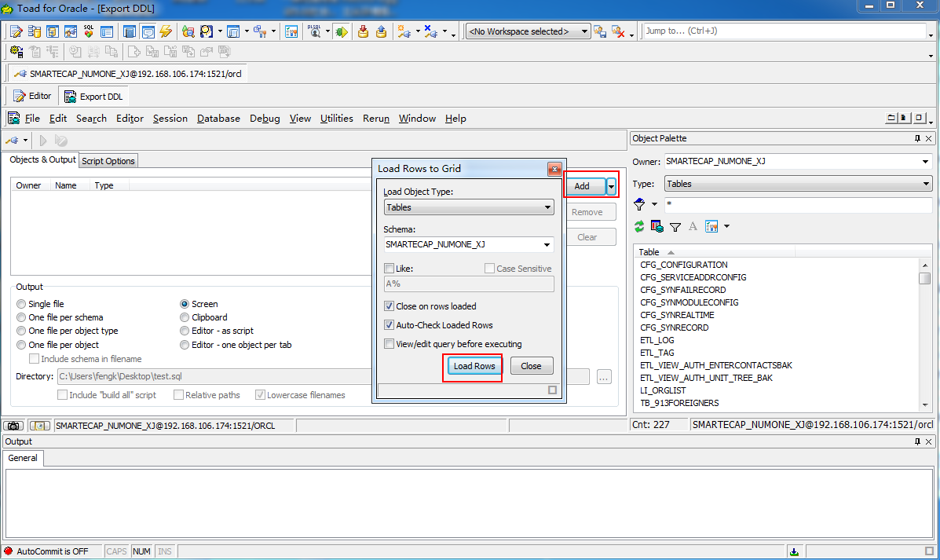940x560 pixels.
Task: Enable the Like checkbox
Action: click(389, 269)
